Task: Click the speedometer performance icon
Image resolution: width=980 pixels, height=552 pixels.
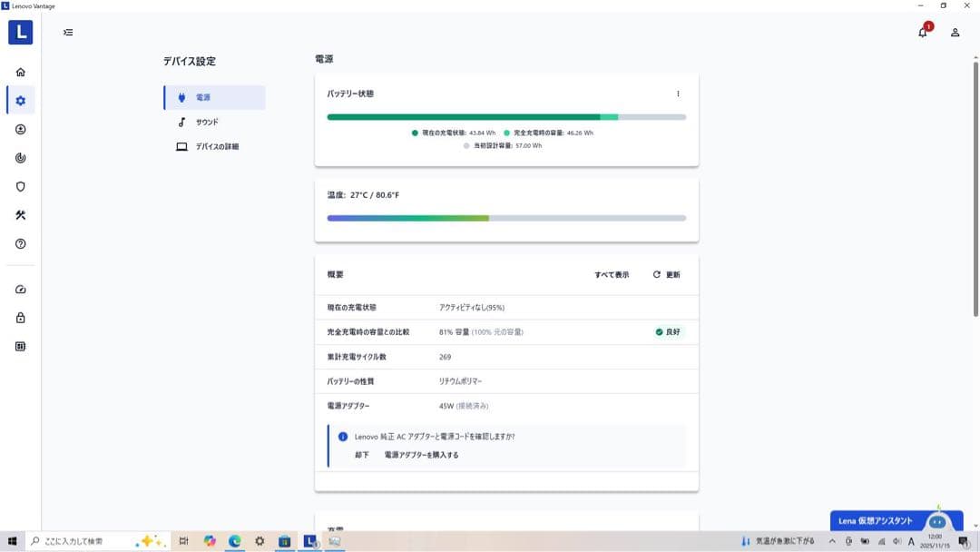Action: click(20, 290)
